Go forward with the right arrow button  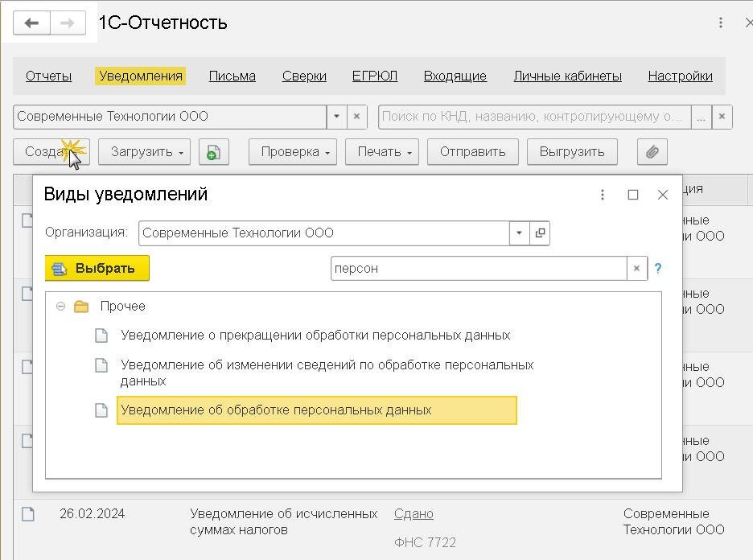tap(68, 23)
